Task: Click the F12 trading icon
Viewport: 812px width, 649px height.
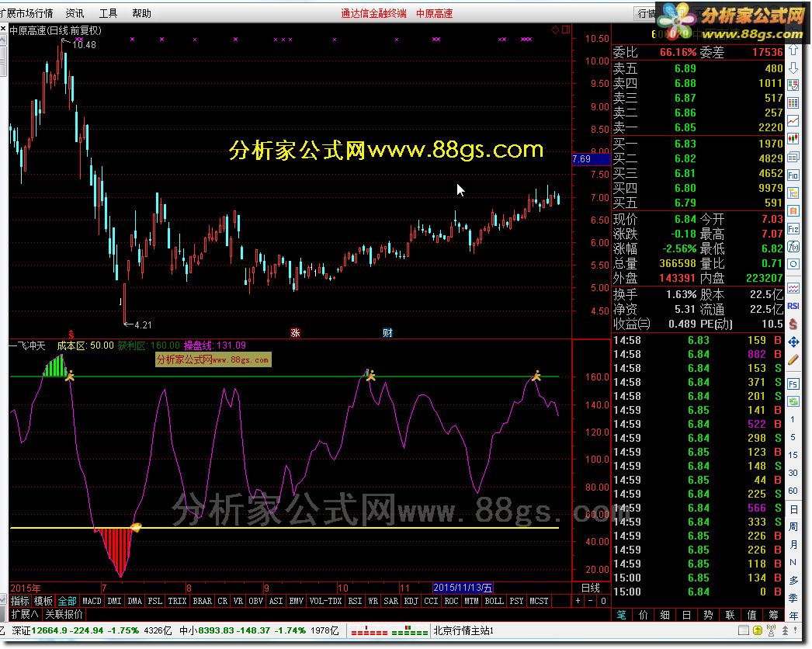Action: 793,229
